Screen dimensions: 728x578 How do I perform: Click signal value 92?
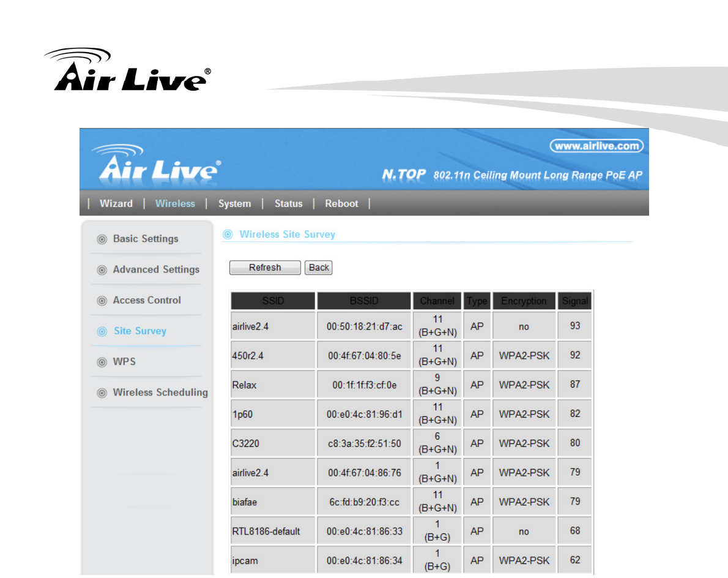(x=575, y=355)
